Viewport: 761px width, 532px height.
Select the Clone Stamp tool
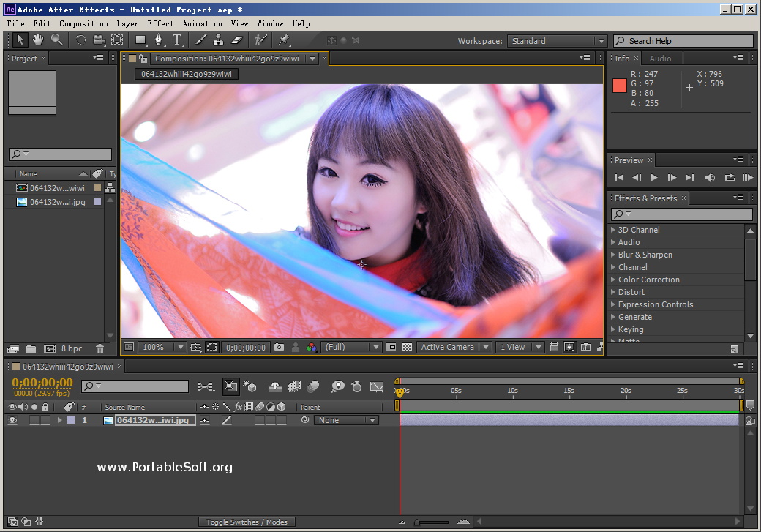click(x=219, y=40)
